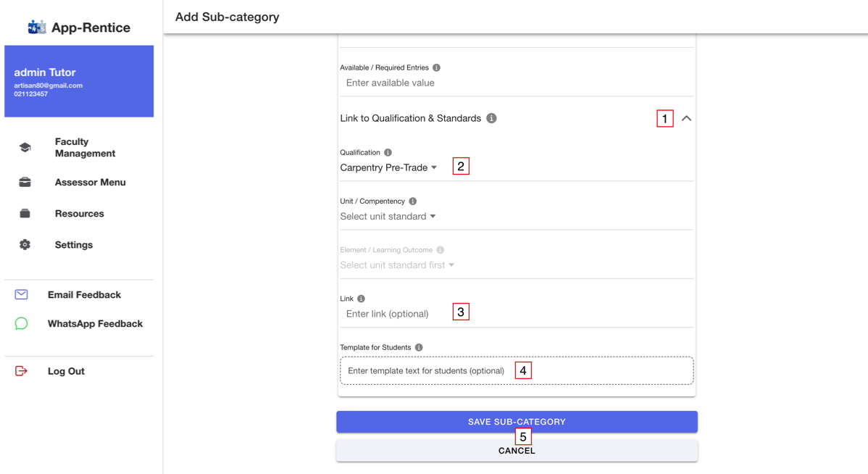Click the WhatsApp Feedback chat bubble icon
The height and width of the screenshot is (474, 868).
click(21, 323)
